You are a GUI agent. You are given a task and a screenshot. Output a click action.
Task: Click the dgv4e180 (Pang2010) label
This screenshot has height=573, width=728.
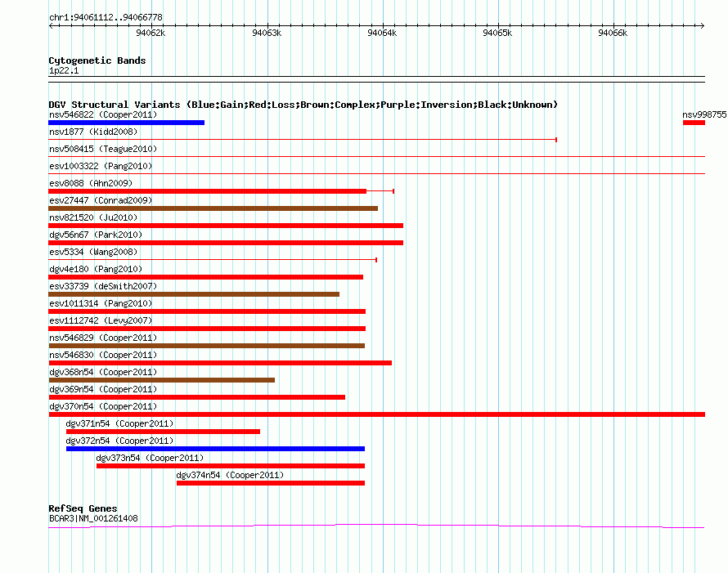pos(96,269)
